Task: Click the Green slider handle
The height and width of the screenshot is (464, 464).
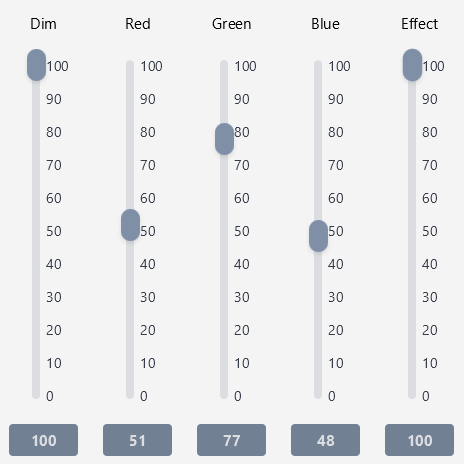Action: (224, 139)
